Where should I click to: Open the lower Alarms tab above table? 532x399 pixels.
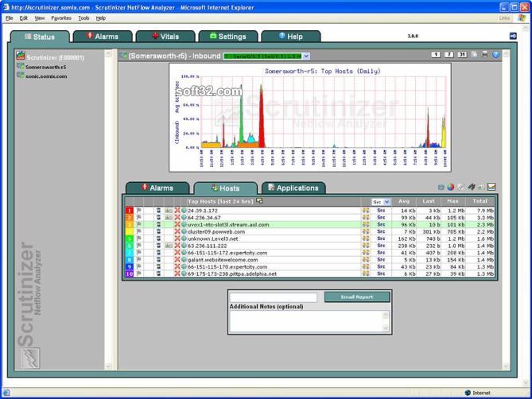(x=157, y=188)
